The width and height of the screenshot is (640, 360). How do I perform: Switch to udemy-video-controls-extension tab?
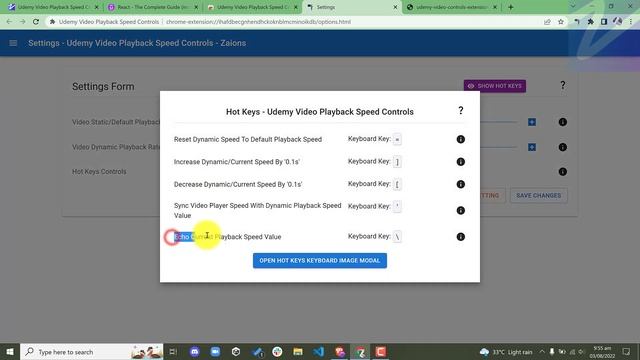point(452,7)
